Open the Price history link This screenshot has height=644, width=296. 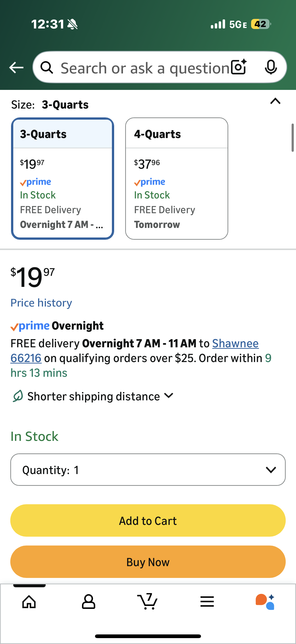tap(41, 303)
